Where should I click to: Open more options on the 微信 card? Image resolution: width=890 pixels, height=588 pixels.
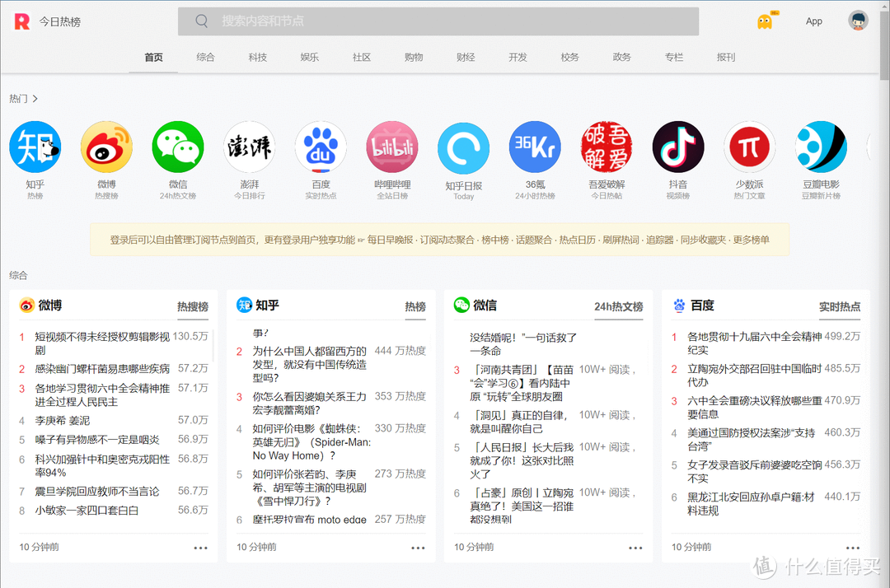point(635,548)
